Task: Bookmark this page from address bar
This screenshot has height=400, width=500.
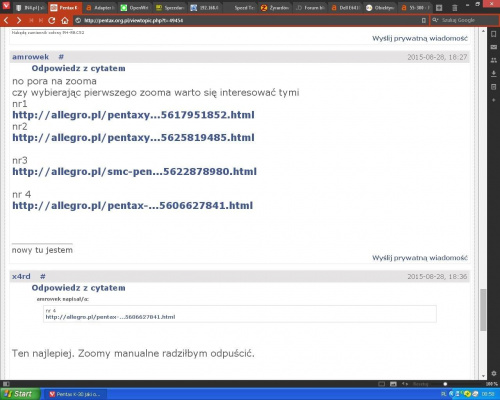Action: [x=424, y=21]
